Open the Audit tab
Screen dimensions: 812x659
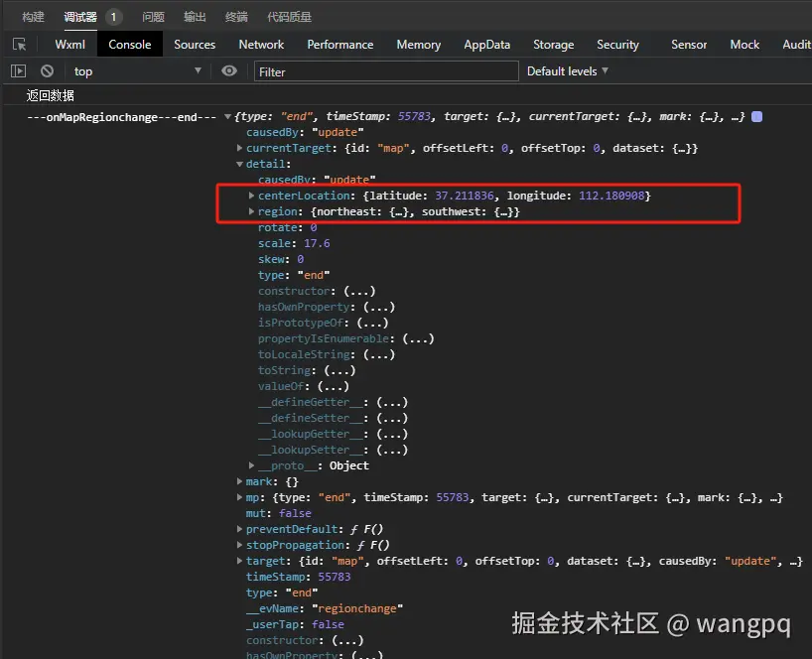[796, 45]
